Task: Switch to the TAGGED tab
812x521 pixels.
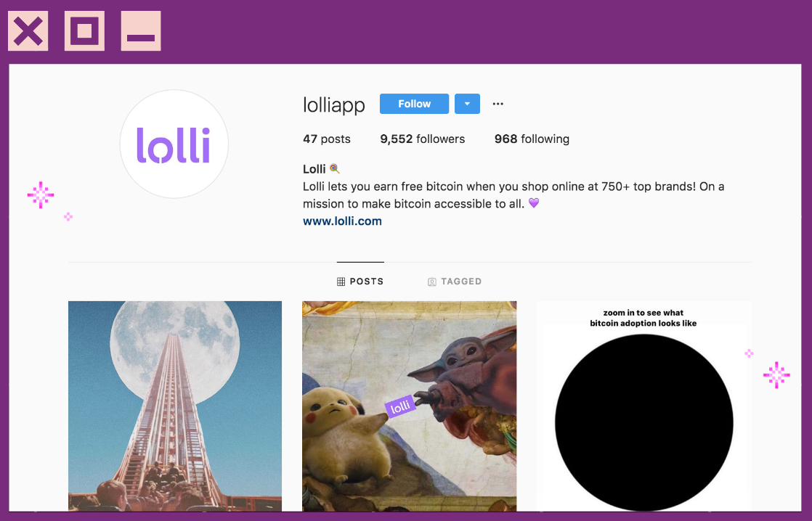Action: (x=455, y=282)
